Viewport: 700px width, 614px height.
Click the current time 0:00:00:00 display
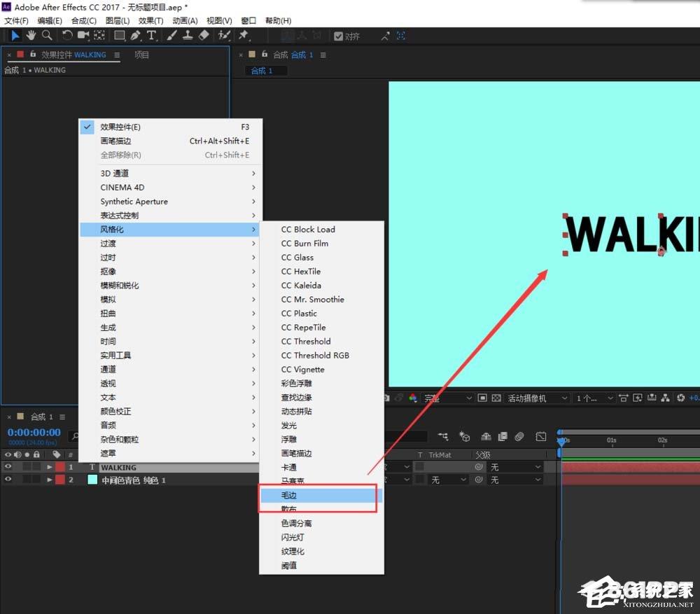tap(34, 432)
